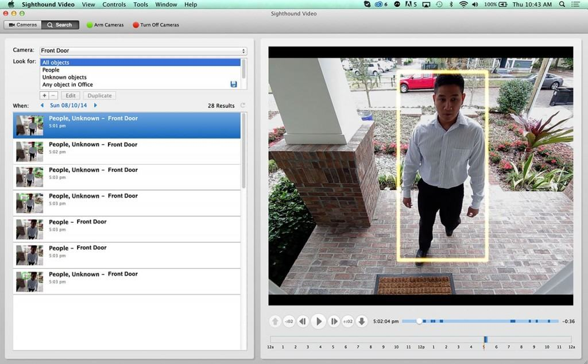Click the 5:02:04 pm timestamp

tap(386, 322)
